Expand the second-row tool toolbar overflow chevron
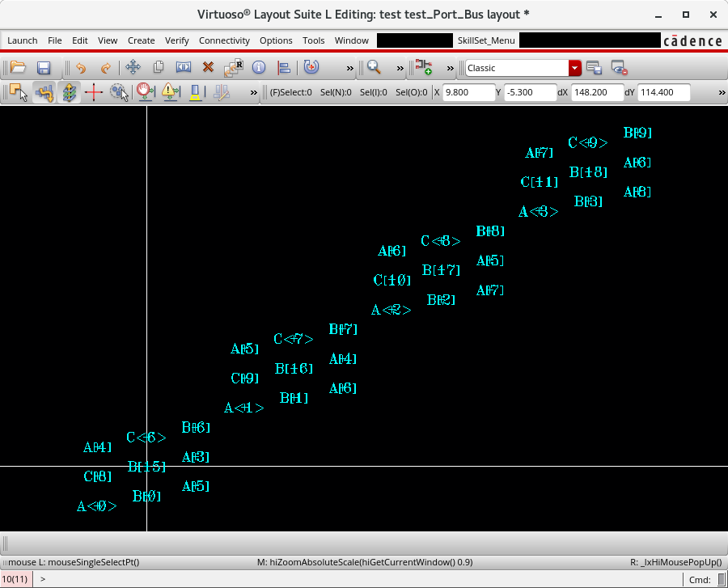The width and height of the screenshot is (728, 588). [253, 92]
